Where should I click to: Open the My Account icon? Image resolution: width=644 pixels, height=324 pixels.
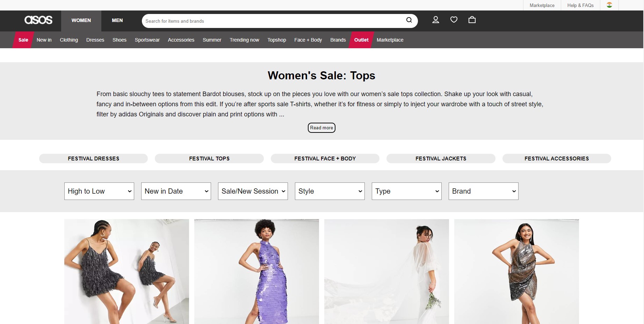pyautogui.click(x=435, y=20)
